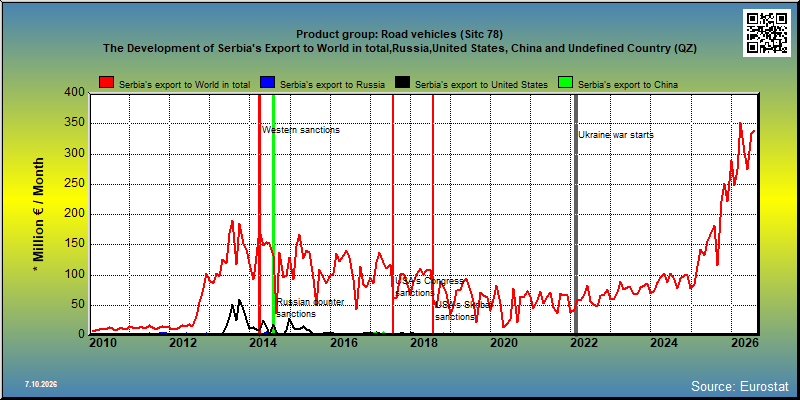Viewport: 800px width, 400px height.
Task: Select legend text "Serbia's export to China"
Action: [x=628, y=85]
